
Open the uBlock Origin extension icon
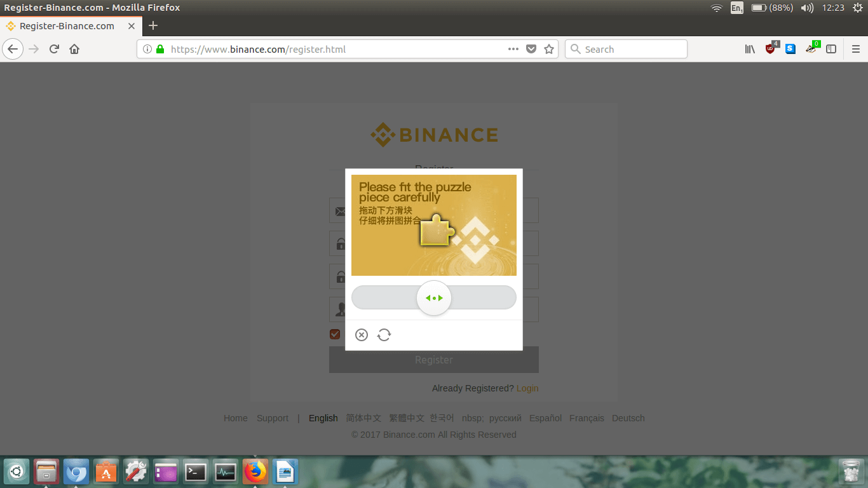coord(771,49)
